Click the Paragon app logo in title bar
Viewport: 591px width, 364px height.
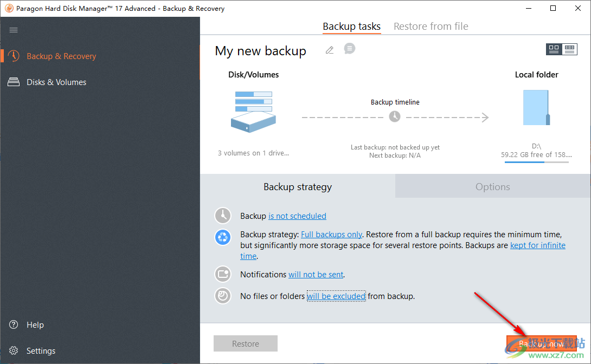pos(9,8)
